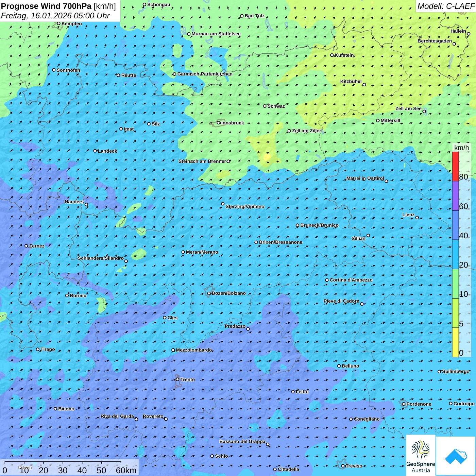Image resolution: width=476 pixels, height=476 pixels.
Task: Click the Brixen/Bressanone label
Action: (x=280, y=242)
